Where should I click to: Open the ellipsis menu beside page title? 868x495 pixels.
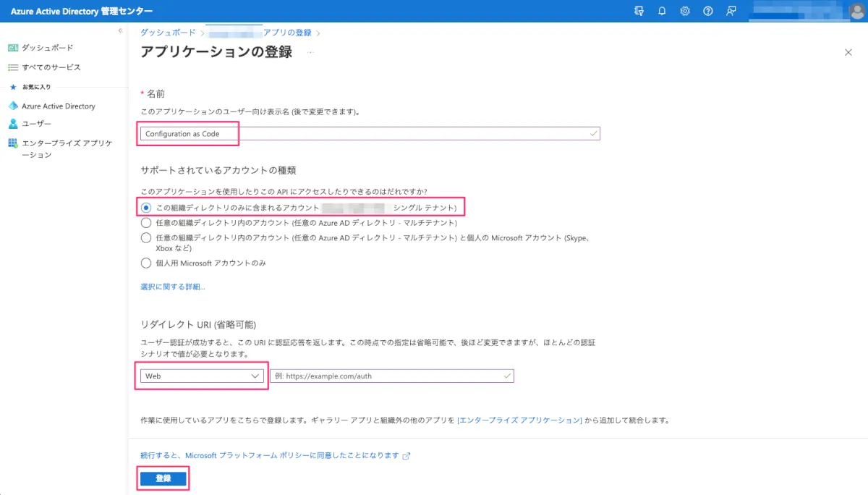click(310, 52)
